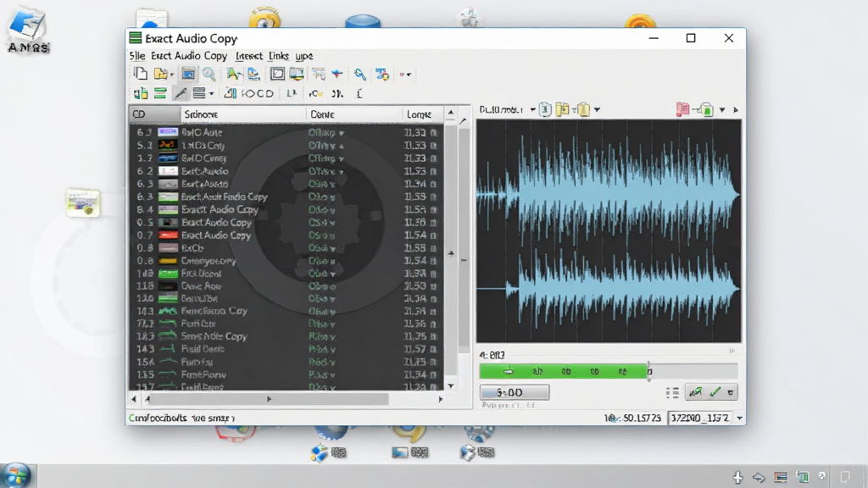Open the third menu after Exact Audio Copy
Screen dimensions: 868x488
tap(249, 56)
